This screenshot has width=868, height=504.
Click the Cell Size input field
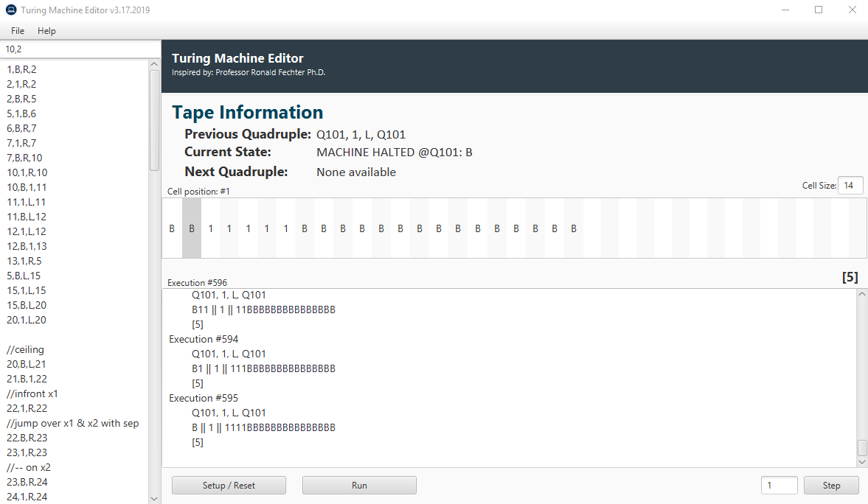(850, 186)
